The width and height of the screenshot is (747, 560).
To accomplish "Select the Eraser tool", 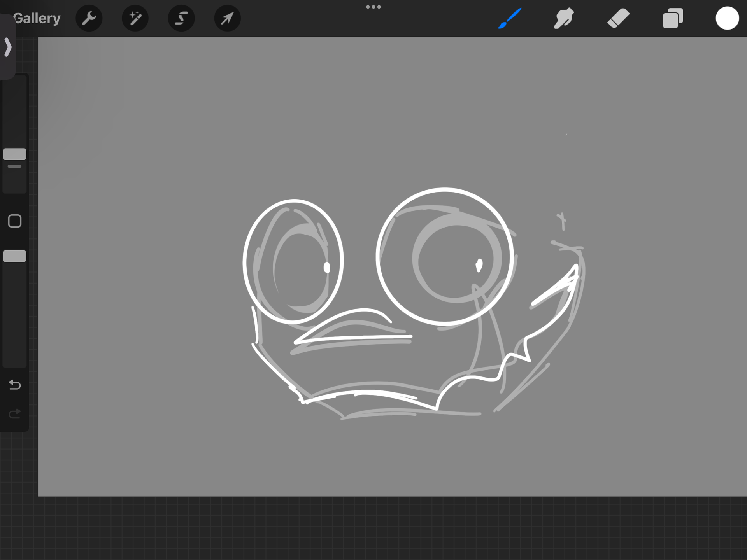I will point(618,18).
